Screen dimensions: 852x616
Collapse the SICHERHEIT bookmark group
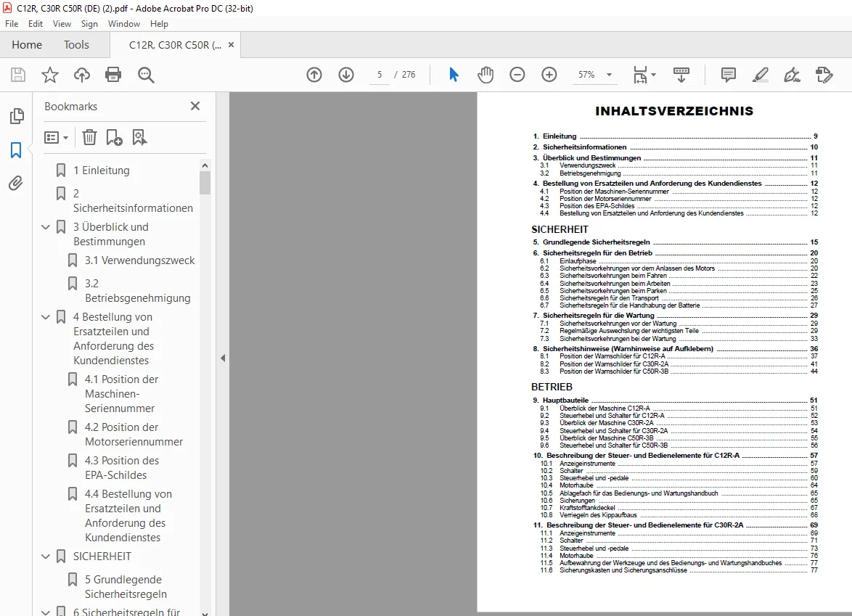[46, 557]
